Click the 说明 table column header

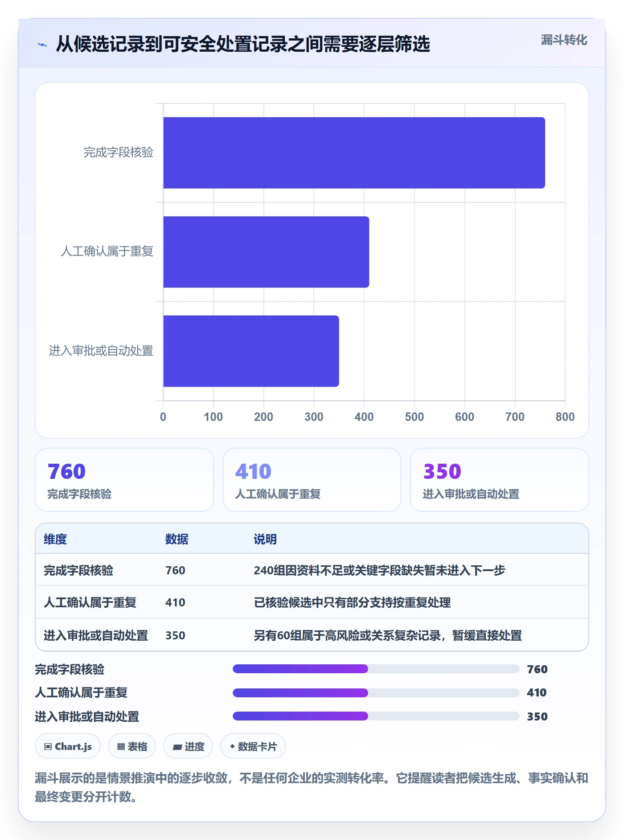click(265, 539)
